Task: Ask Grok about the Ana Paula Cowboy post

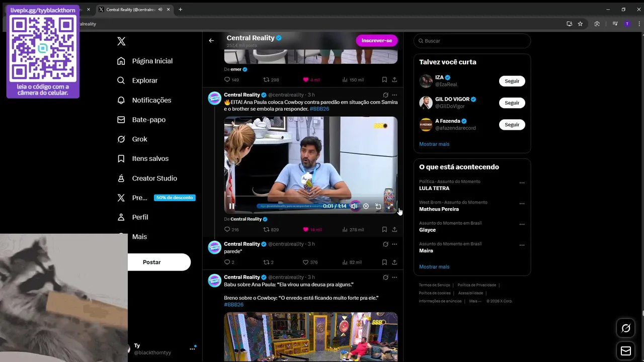Action: (x=385, y=95)
